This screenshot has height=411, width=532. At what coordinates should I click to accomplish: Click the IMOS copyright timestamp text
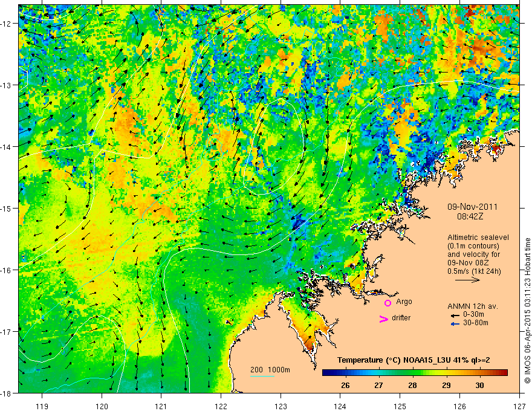coord(528,310)
